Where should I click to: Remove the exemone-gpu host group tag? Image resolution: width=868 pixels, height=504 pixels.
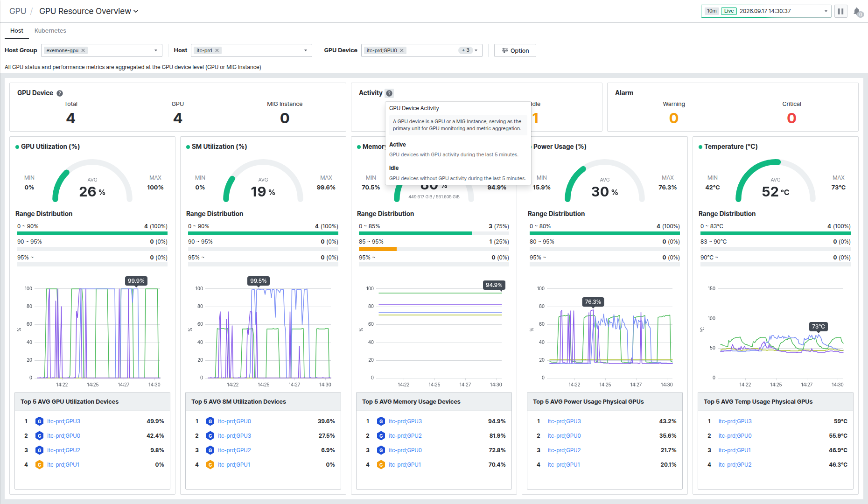(x=83, y=50)
